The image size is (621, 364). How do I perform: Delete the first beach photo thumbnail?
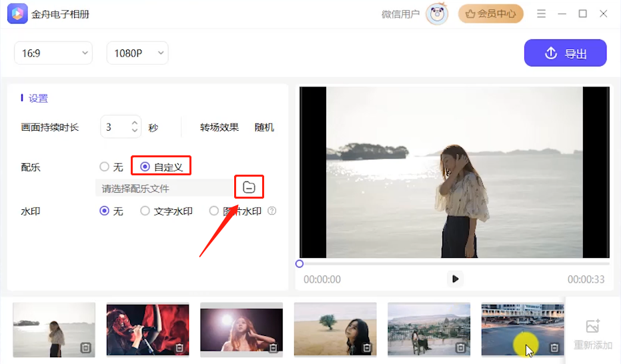85,348
